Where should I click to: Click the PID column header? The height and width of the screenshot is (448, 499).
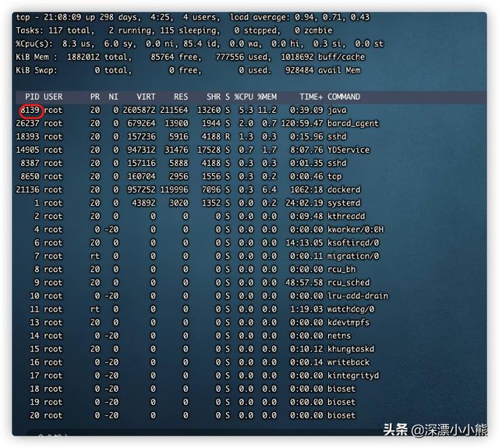point(30,97)
